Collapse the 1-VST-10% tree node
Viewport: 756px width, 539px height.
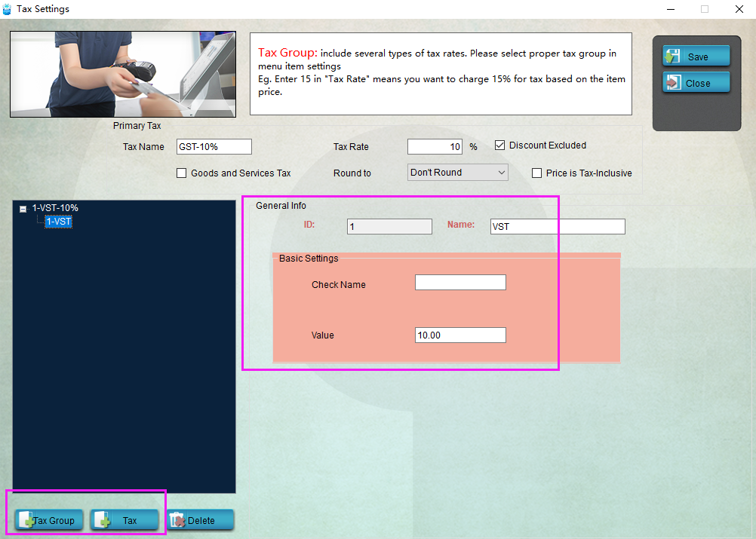[x=23, y=209]
